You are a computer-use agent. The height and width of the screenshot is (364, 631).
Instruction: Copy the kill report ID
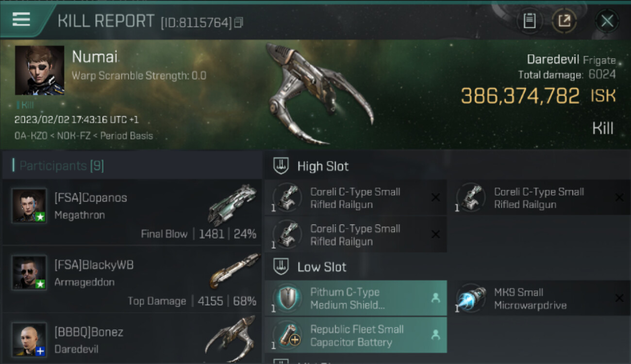point(238,22)
